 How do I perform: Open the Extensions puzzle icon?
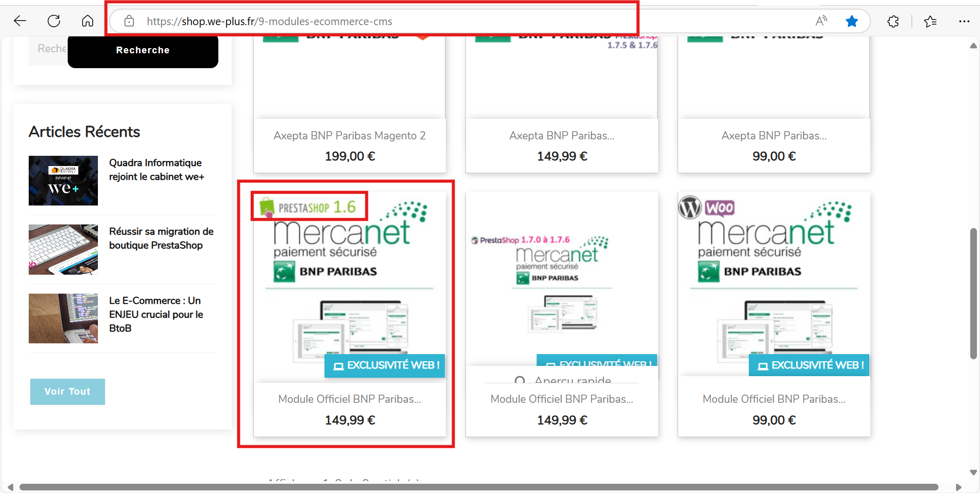click(893, 21)
